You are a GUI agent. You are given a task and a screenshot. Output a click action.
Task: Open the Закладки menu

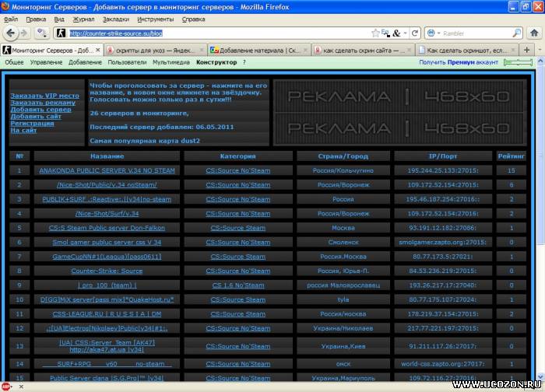point(116,19)
